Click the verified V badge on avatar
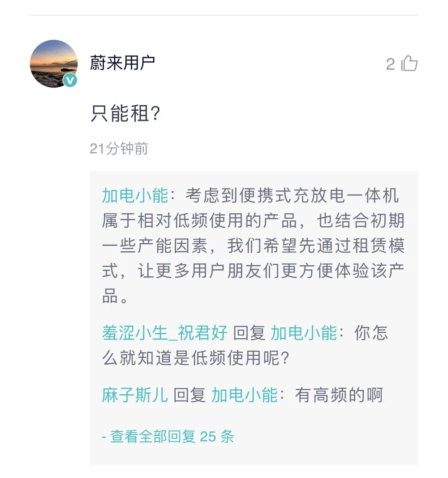Screen dimensions: 448x478 69,80
